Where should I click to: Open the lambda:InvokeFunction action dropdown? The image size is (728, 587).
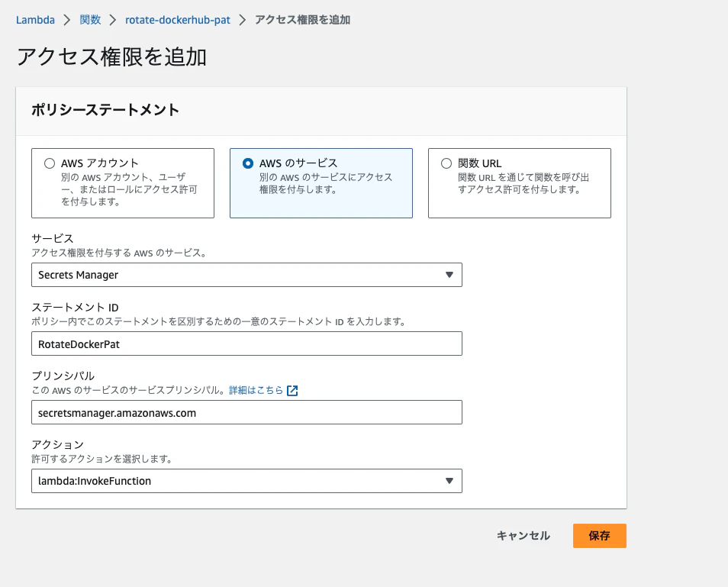246,481
